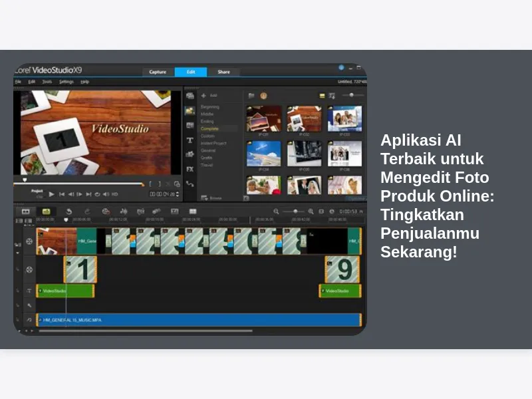Set mark-in bracket in preview
This screenshot has height=399, width=532.
[150, 184]
